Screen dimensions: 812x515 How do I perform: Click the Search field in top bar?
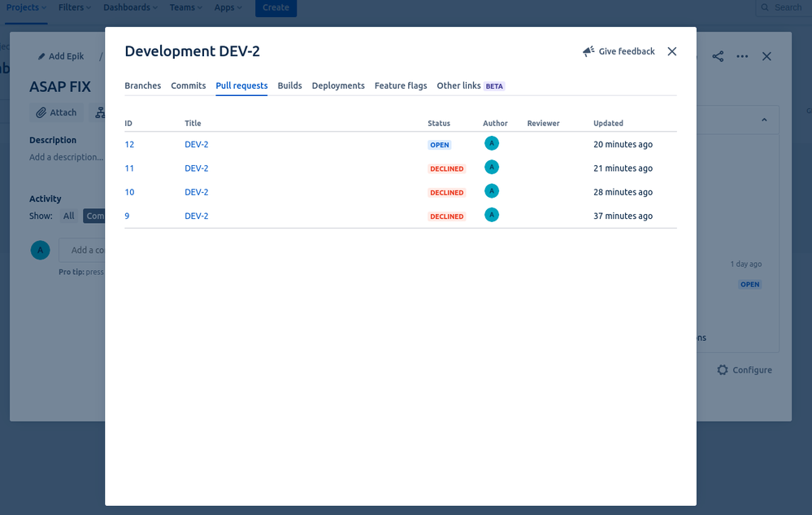point(784,7)
